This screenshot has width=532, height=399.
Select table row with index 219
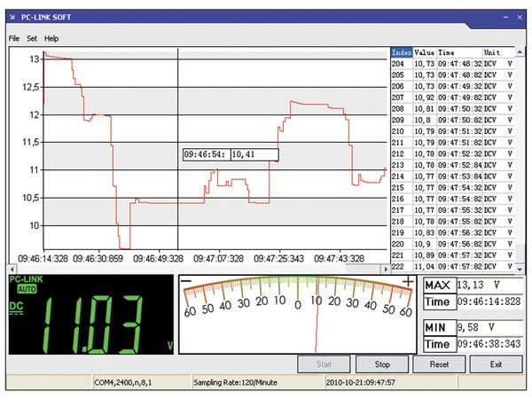452,232
